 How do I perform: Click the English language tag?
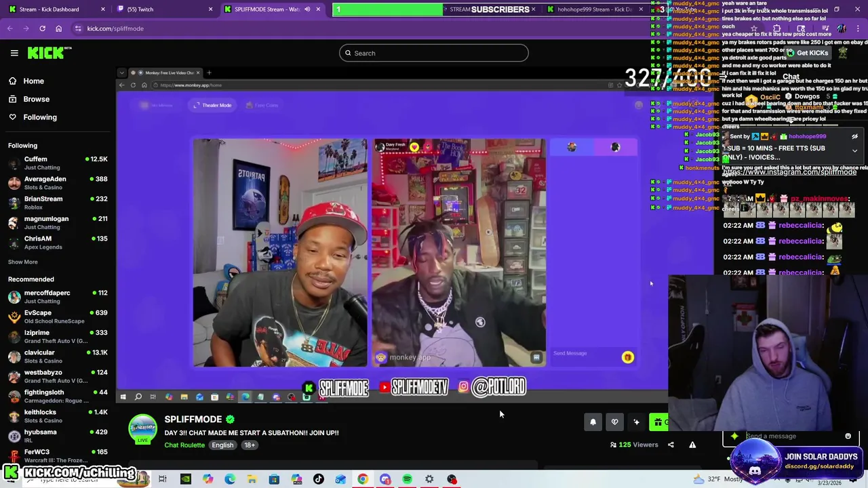[x=222, y=445]
